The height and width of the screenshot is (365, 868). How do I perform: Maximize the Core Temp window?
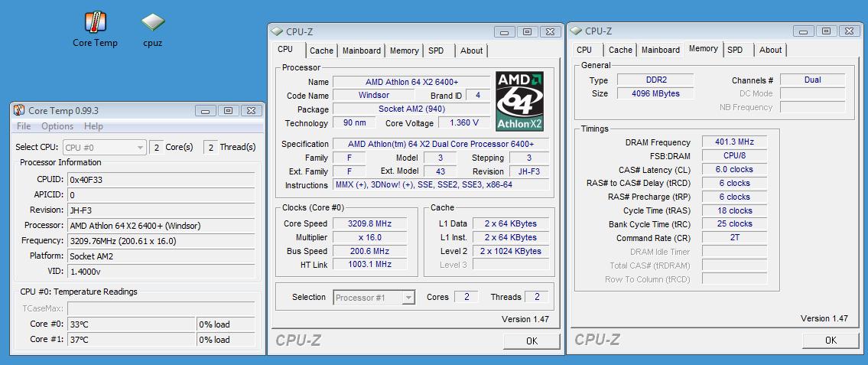(x=228, y=111)
